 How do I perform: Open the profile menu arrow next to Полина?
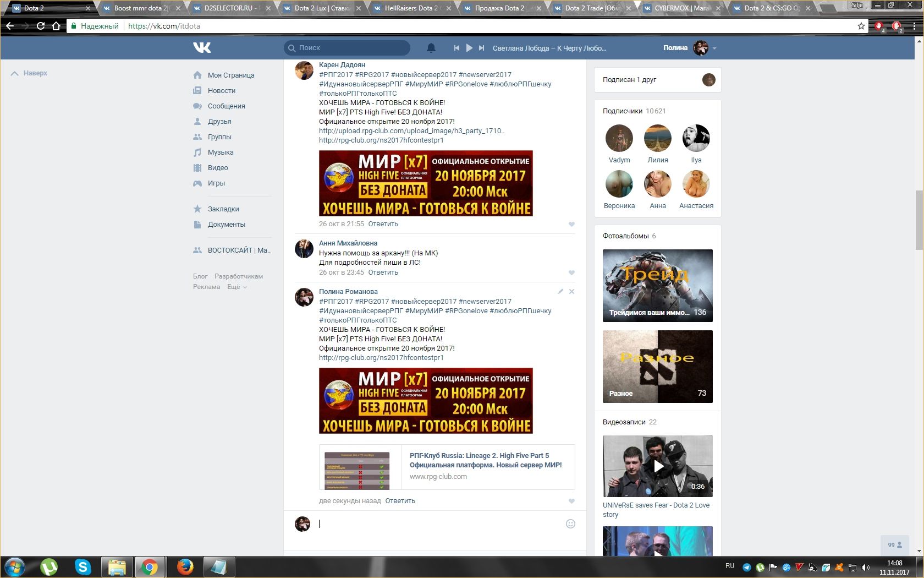click(x=714, y=48)
